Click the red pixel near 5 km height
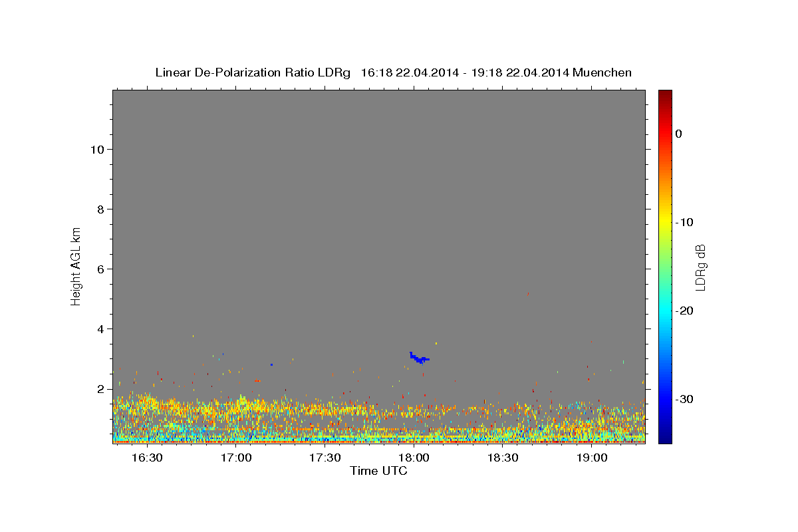 tap(528, 293)
